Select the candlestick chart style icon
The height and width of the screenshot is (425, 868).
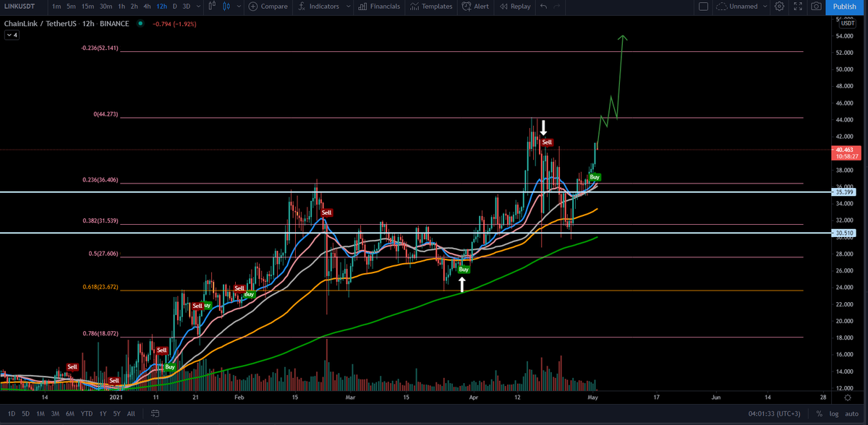coord(227,7)
